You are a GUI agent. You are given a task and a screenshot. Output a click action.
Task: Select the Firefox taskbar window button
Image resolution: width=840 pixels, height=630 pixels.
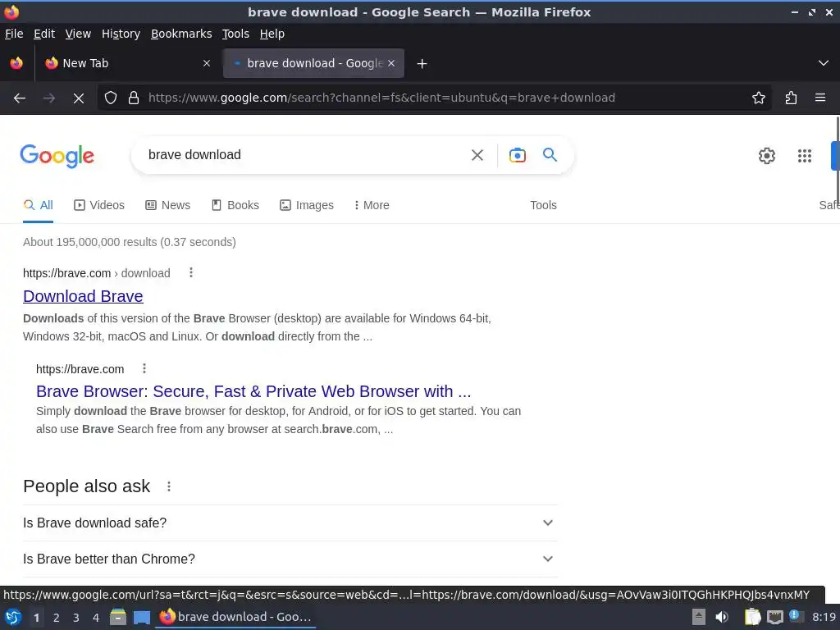[x=235, y=617]
